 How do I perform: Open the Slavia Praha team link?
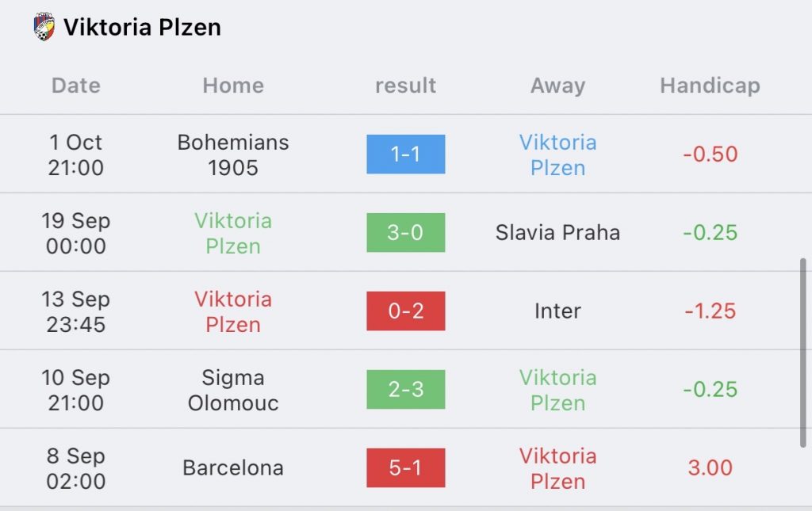pyautogui.click(x=557, y=233)
